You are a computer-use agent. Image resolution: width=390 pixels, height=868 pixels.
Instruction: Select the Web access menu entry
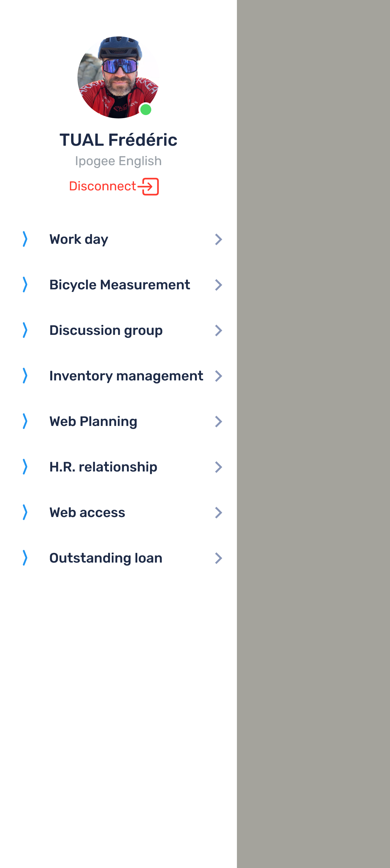(x=118, y=512)
